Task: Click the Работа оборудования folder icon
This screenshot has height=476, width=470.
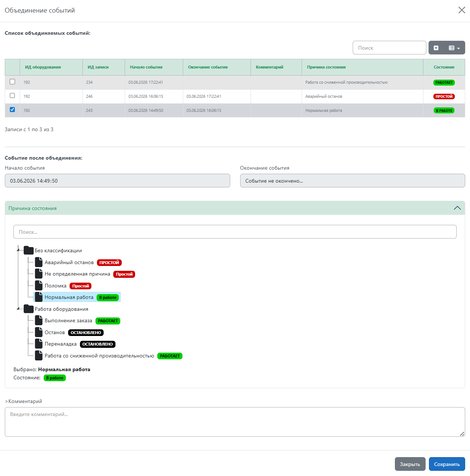Action: point(28,309)
